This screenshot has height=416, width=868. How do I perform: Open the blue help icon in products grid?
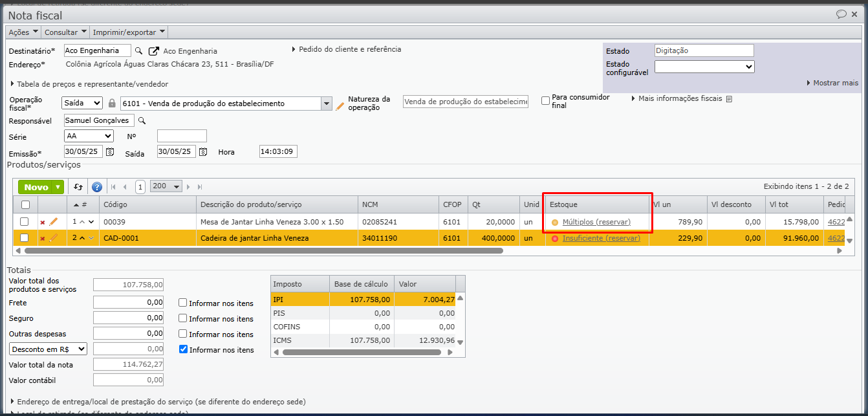pos(97,187)
